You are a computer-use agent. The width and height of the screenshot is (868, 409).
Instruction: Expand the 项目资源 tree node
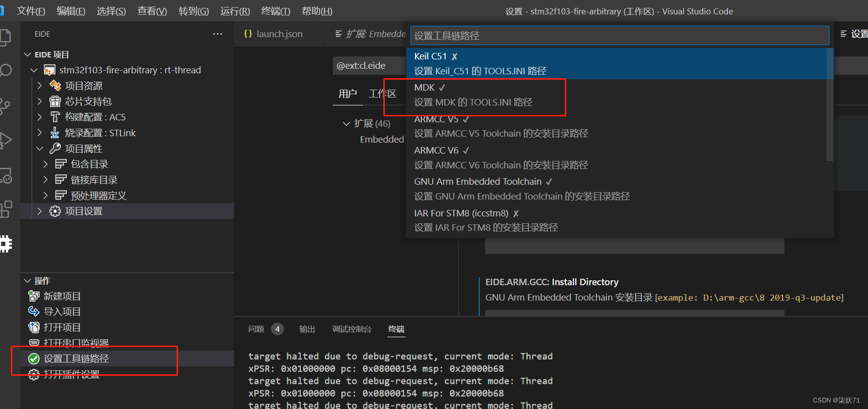40,86
